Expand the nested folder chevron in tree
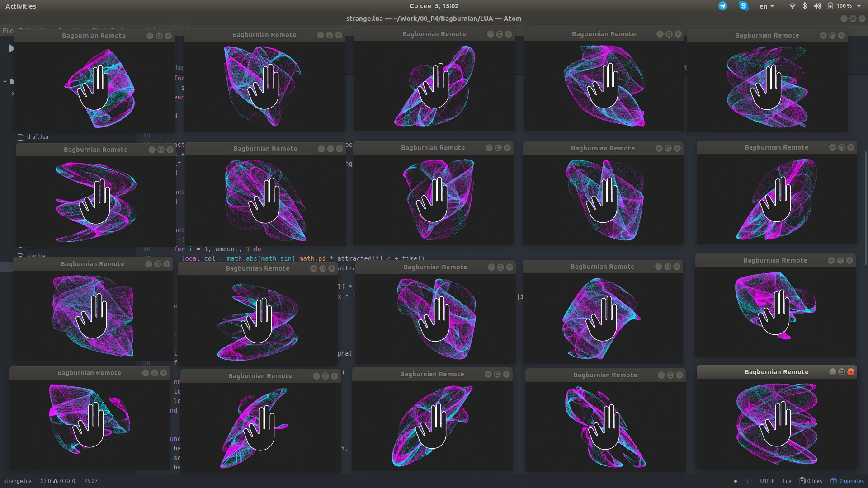 13,94
